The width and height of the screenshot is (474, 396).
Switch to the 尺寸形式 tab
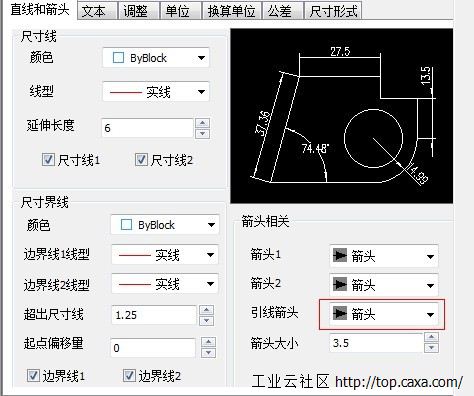[333, 11]
